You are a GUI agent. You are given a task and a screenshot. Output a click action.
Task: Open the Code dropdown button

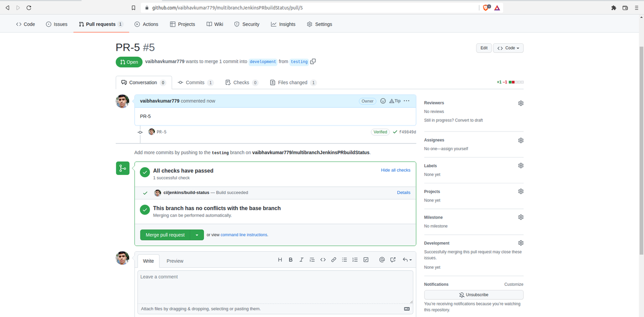click(x=508, y=48)
